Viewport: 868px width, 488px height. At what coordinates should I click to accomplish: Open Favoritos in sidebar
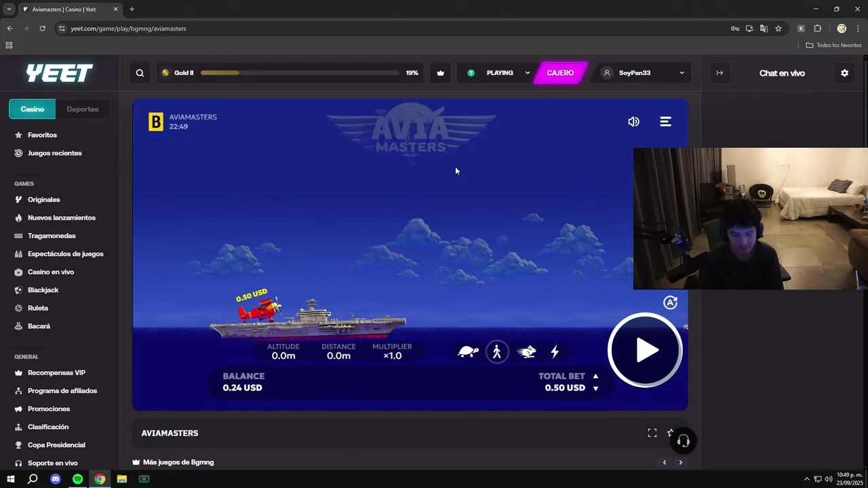click(42, 135)
